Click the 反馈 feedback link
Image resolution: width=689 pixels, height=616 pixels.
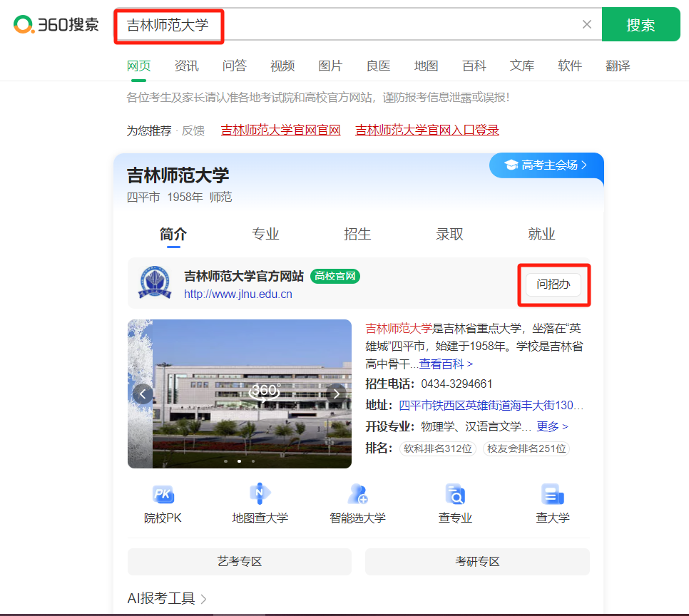193,130
